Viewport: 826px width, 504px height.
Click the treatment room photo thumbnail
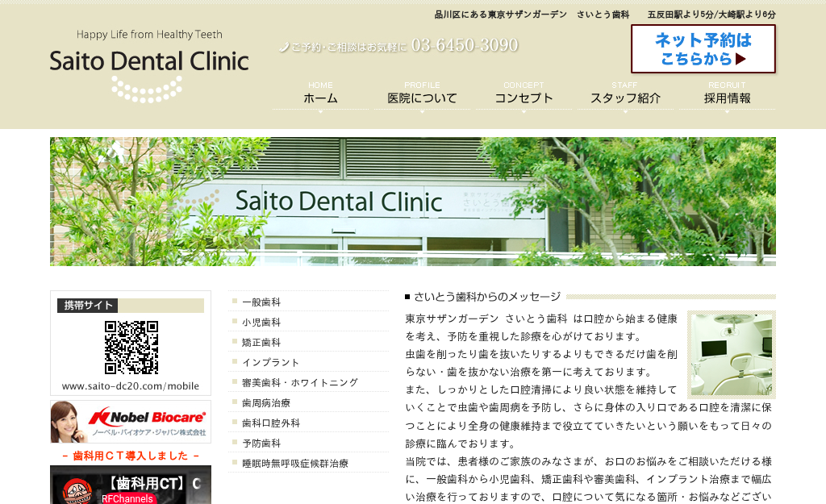(x=731, y=355)
